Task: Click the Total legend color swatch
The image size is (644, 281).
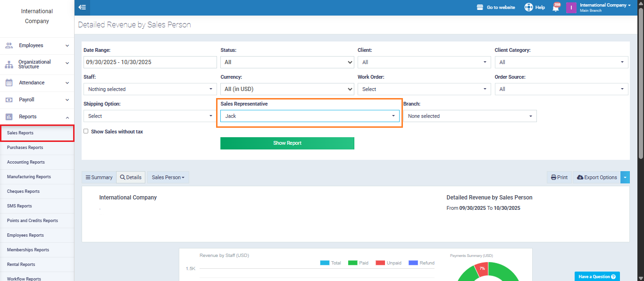Action: pos(324,263)
